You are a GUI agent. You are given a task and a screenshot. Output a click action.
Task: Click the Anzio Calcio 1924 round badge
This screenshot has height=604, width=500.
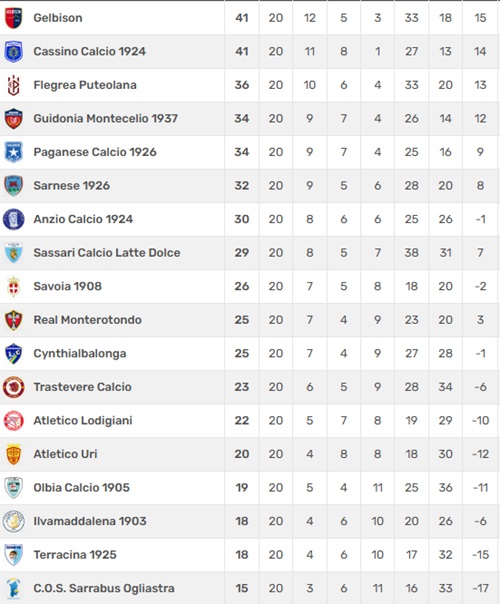pyautogui.click(x=13, y=219)
